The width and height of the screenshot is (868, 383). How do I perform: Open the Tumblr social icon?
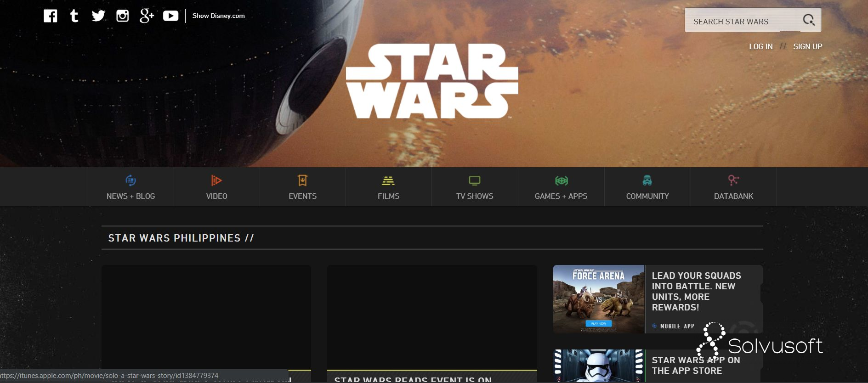click(x=74, y=16)
